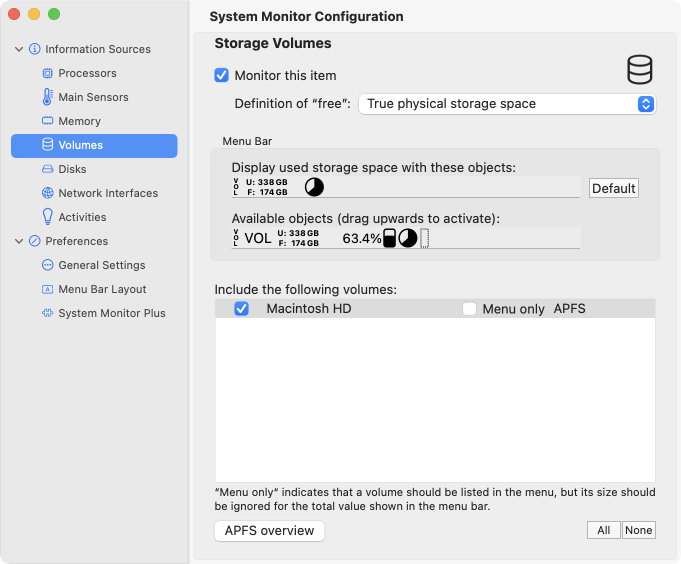Click the available vertical VOL label object
This screenshot has height=564, width=681.
click(x=236, y=238)
